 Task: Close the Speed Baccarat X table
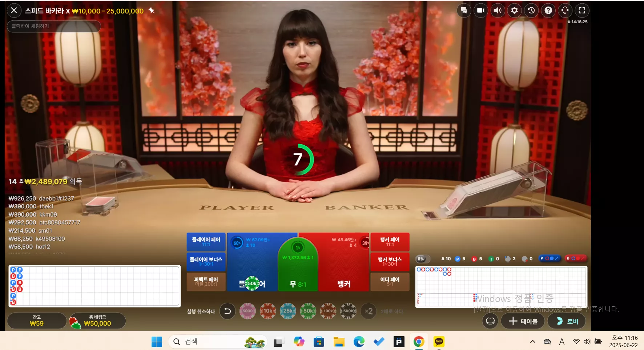tap(14, 11)
